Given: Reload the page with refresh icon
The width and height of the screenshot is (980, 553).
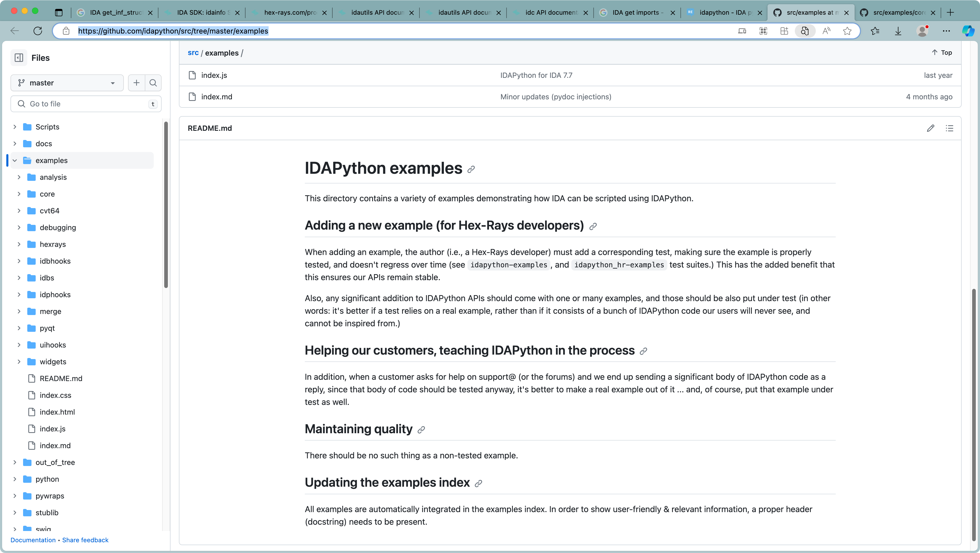Looking at the screenshot, I should point(38,31).
